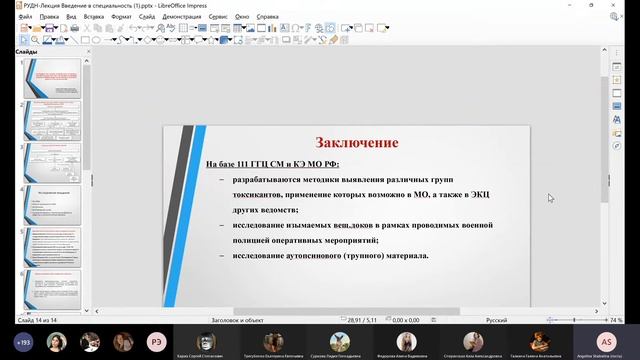Open the Styles sidebar deck

tap(617, 120)
